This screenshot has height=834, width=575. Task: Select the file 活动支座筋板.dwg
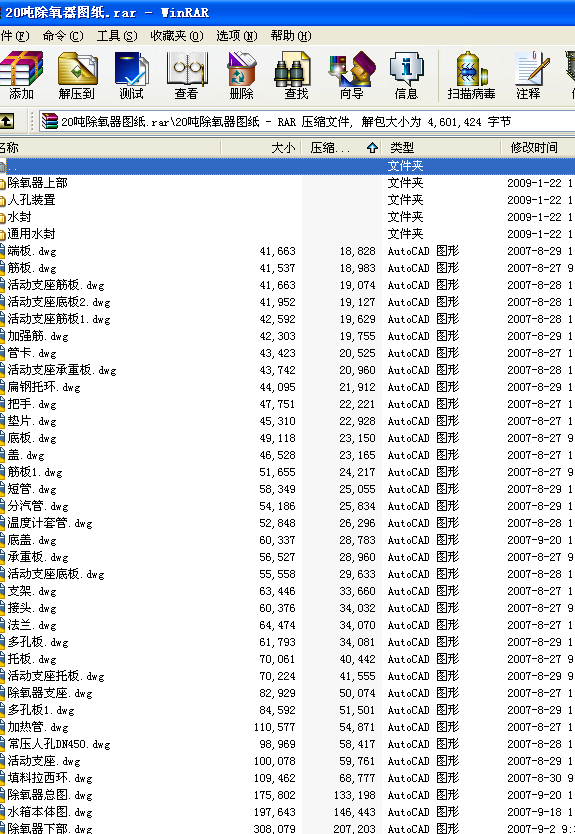point(55,285)
